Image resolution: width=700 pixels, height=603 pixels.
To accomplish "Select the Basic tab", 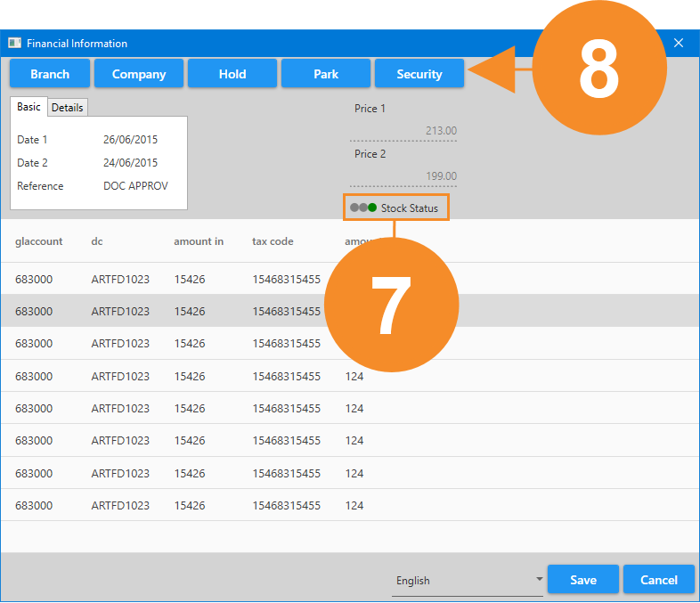I will click(x=28, y=107).
